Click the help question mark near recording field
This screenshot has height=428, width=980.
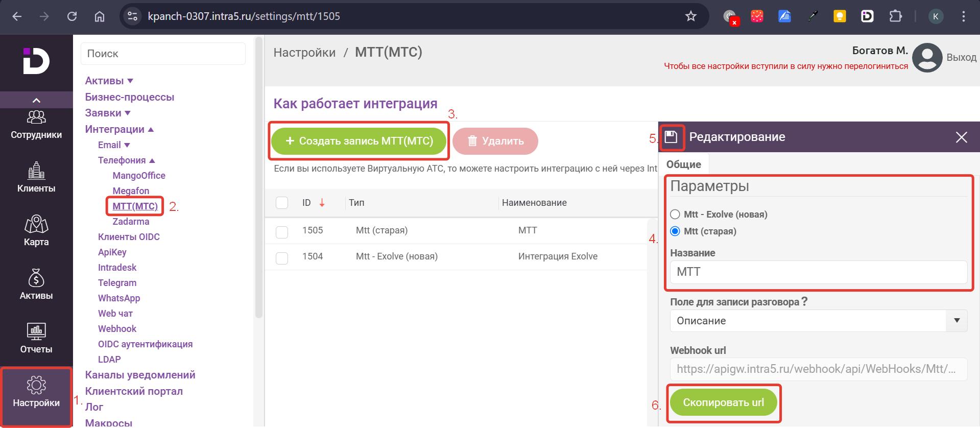pos(804,301)
